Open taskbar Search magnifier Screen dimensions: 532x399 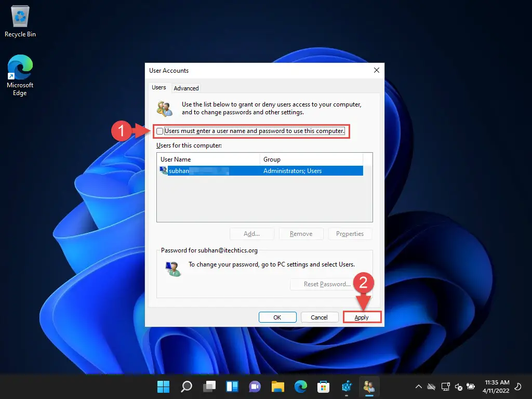(x=186, y=387)
